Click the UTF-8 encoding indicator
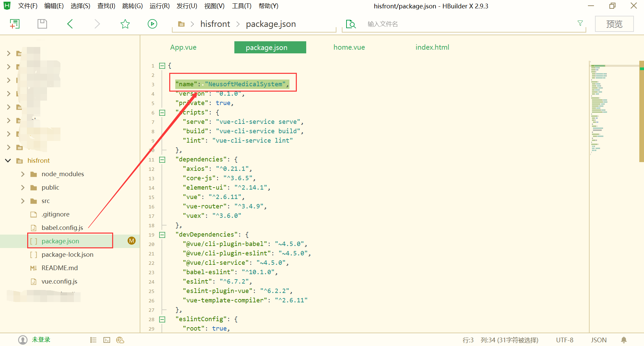644x346 pixels. 565,340
